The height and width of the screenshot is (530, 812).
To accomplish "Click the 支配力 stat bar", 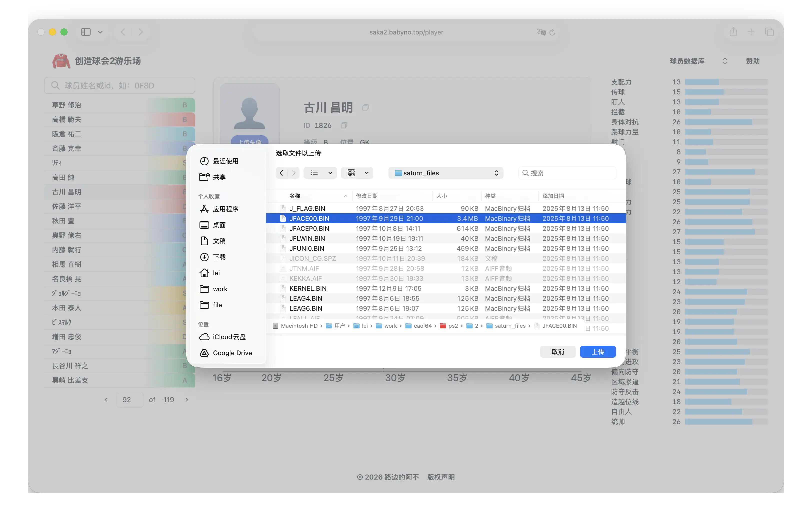I will coord(726,82).
